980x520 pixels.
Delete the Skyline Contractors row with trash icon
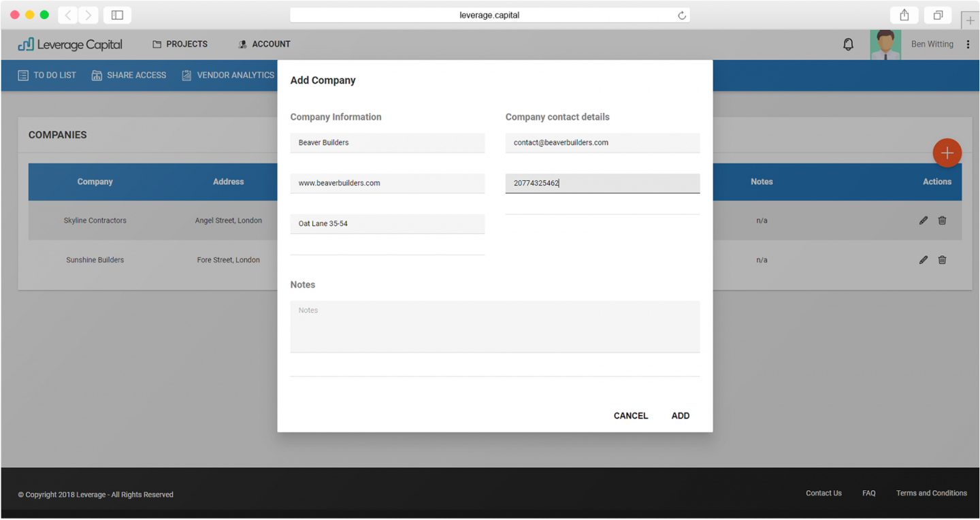coord(942,221)
